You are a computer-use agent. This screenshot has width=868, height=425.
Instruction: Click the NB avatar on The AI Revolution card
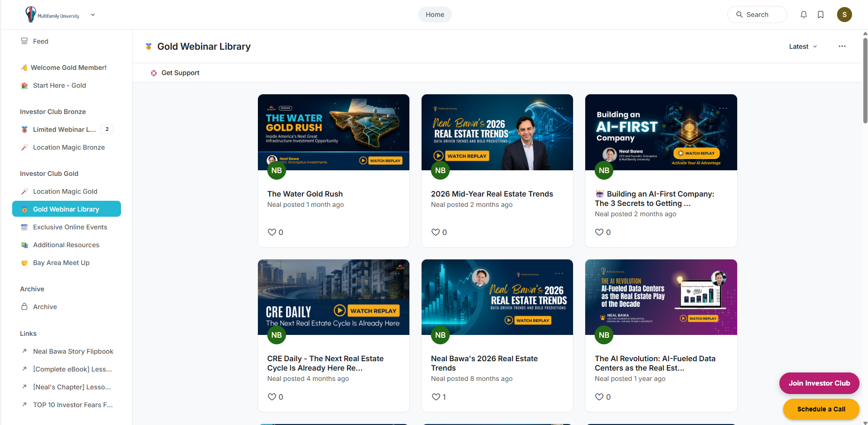coord(604,335)
